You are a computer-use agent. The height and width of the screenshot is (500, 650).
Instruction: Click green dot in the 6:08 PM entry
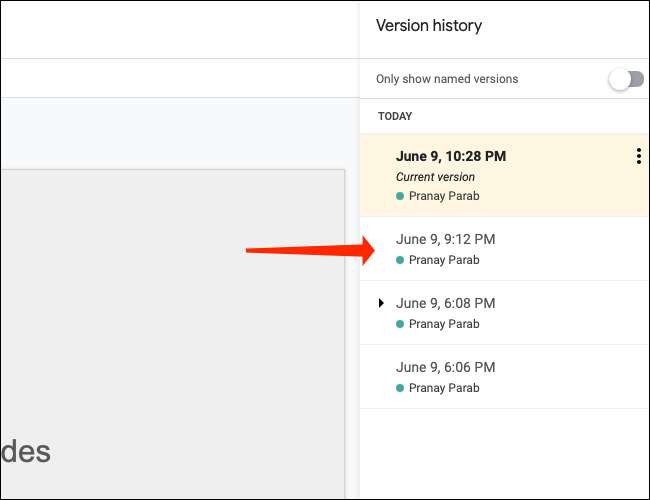tap(400, 324)
